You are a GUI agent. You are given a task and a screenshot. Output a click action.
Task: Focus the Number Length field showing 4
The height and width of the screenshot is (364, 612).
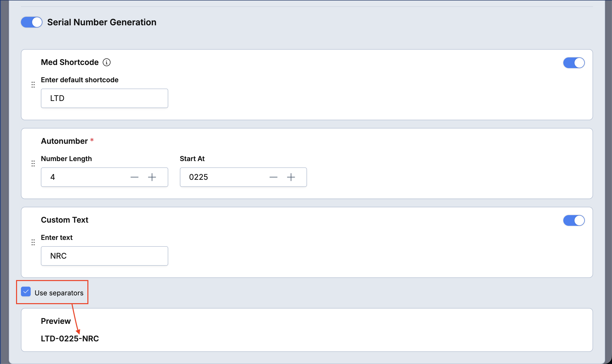104,177
